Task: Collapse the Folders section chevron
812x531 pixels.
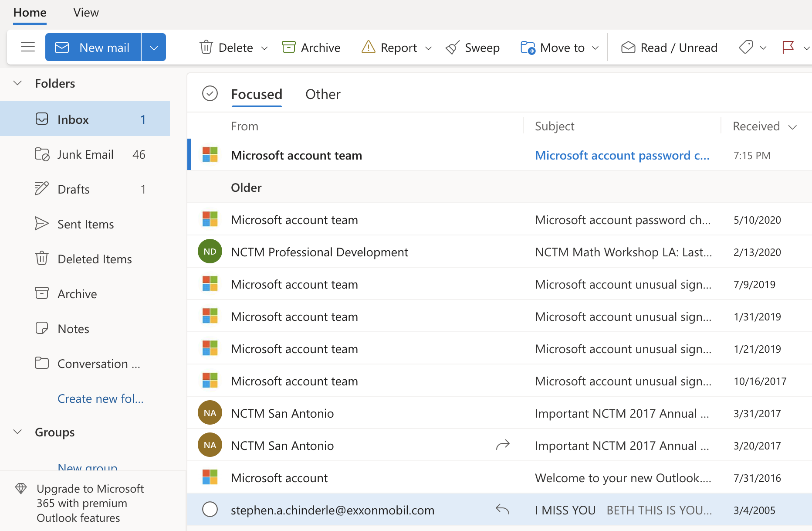Action: pyautogui.click(x=17, y=83)
